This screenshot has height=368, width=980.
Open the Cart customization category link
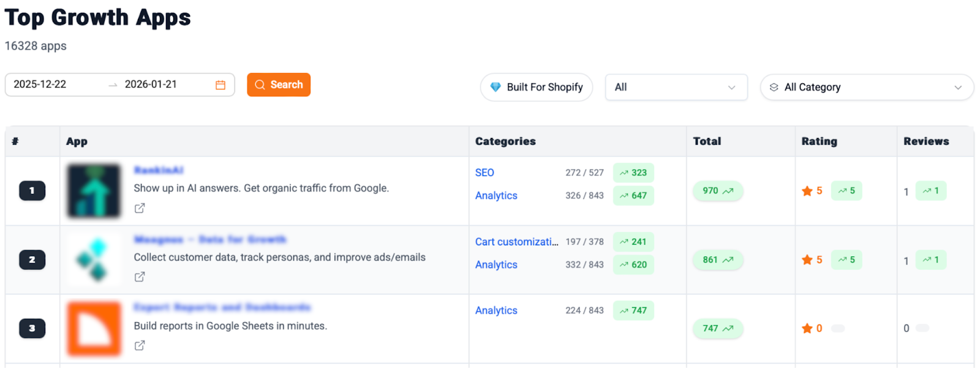click(516, 242)
